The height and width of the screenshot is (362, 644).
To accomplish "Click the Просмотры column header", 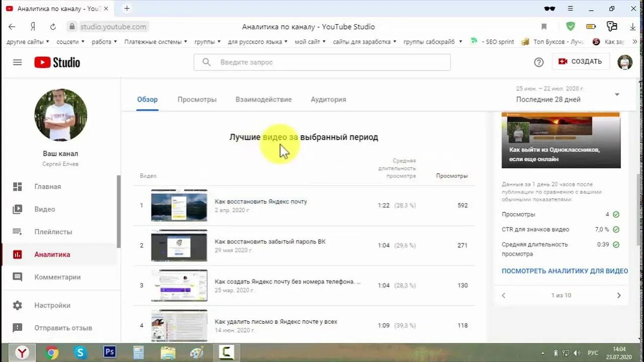I will [452, 176].
